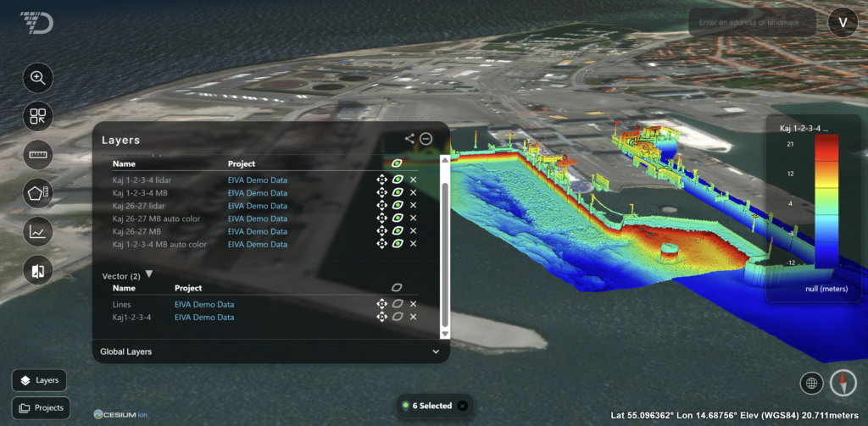Select the polygon area measure tool

click(x=37, y=194)
